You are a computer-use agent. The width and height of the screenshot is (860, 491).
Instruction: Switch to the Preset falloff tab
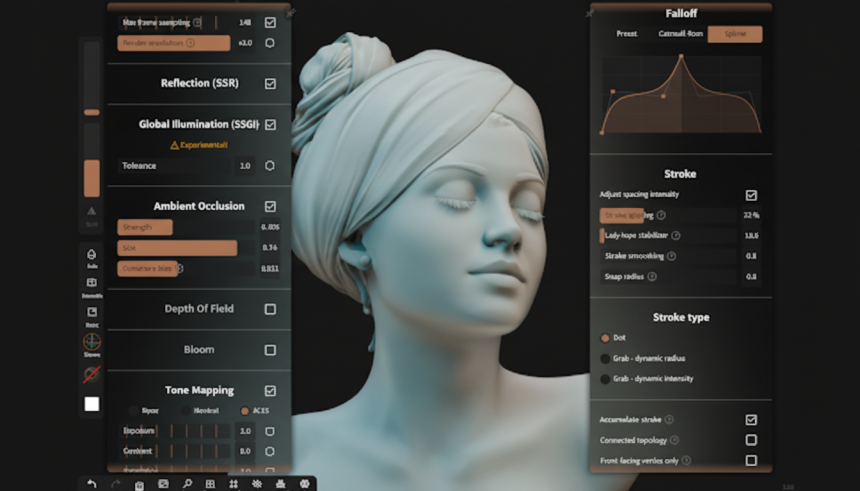click(626, 33)
